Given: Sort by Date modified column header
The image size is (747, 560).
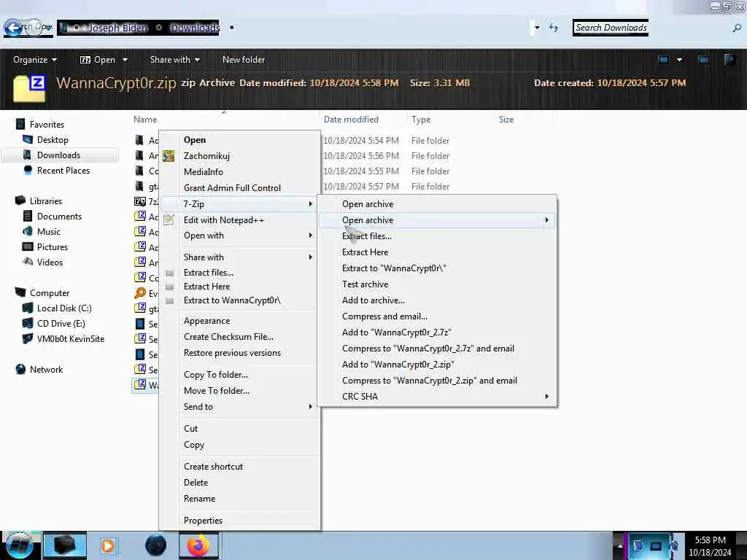Looking at the screenshot, I should tap(351, 120).
